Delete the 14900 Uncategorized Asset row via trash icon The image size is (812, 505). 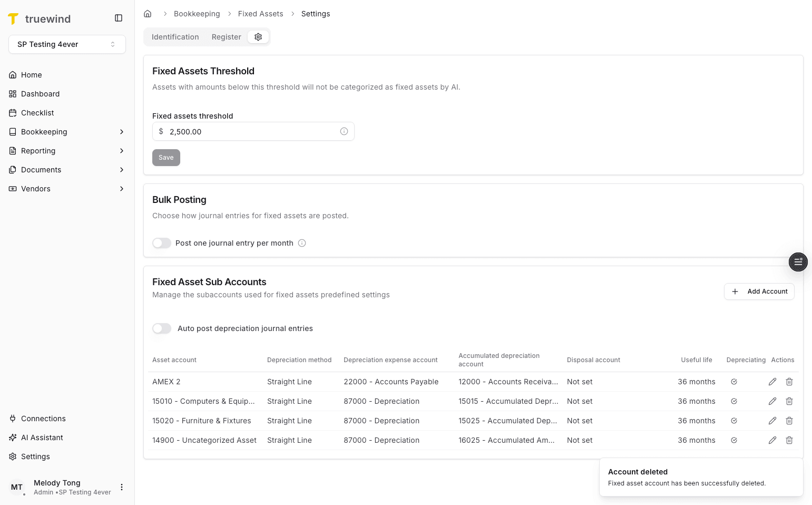click(x=789, y=440)
